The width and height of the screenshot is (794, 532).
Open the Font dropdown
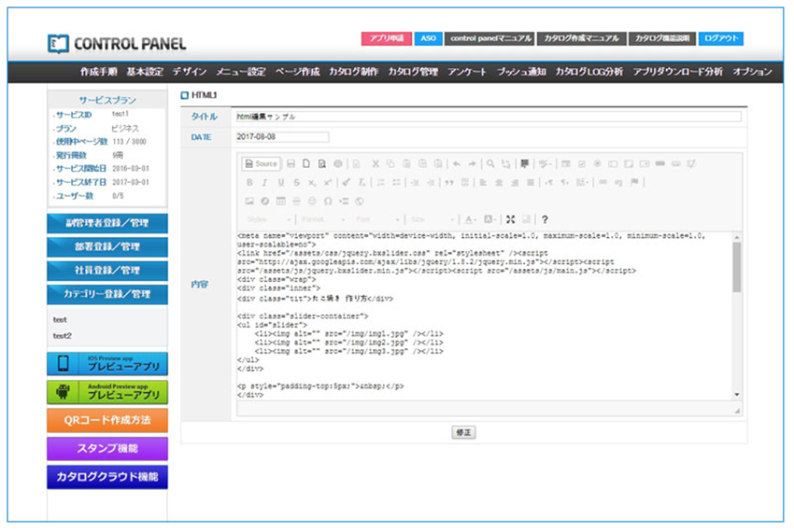tap(377, 219)
